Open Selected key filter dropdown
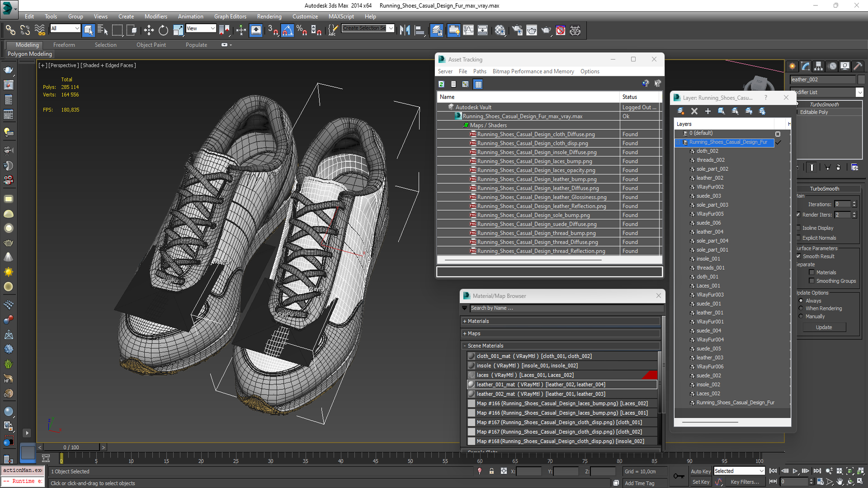This screenshot has height=488, width=868. [x=739, y=471]
